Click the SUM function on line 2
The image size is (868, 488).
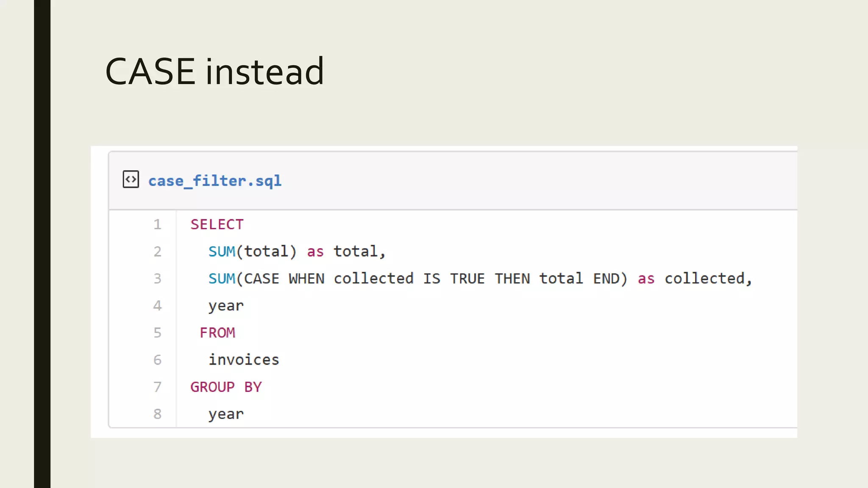(x=222, y=251)
